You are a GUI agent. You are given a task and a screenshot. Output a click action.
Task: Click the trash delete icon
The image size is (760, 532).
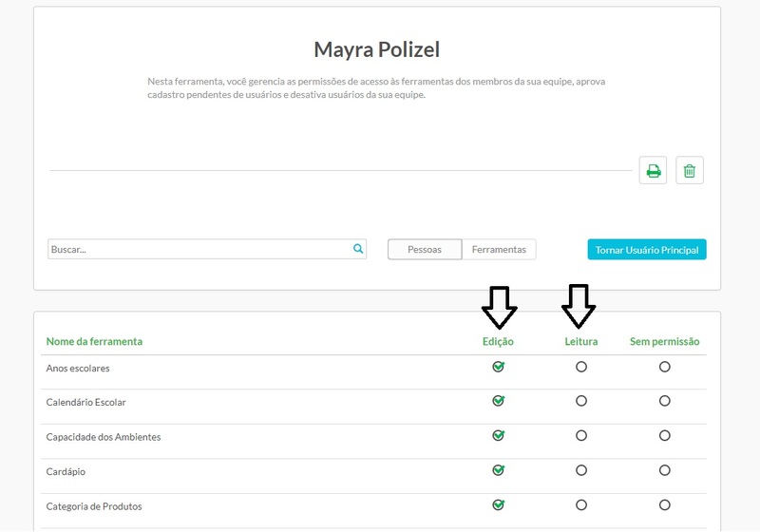pyautogui.click(x=690, y=171)
